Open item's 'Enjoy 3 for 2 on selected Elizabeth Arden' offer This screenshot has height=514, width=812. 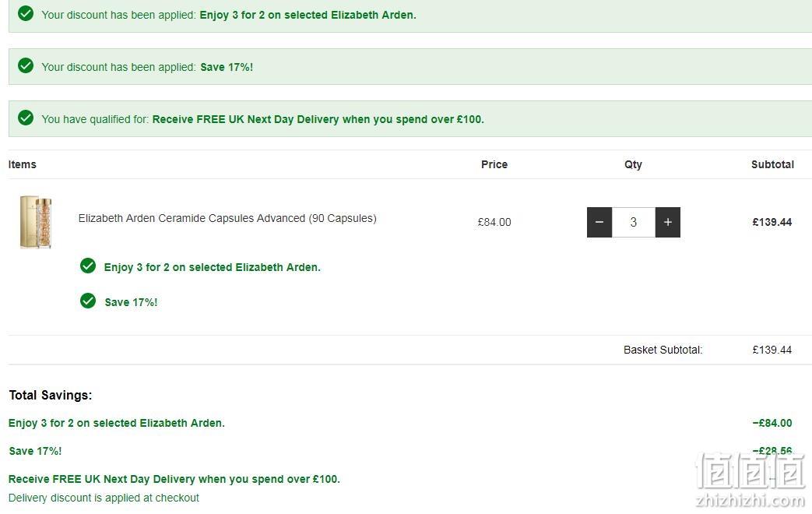pos(213,267)
